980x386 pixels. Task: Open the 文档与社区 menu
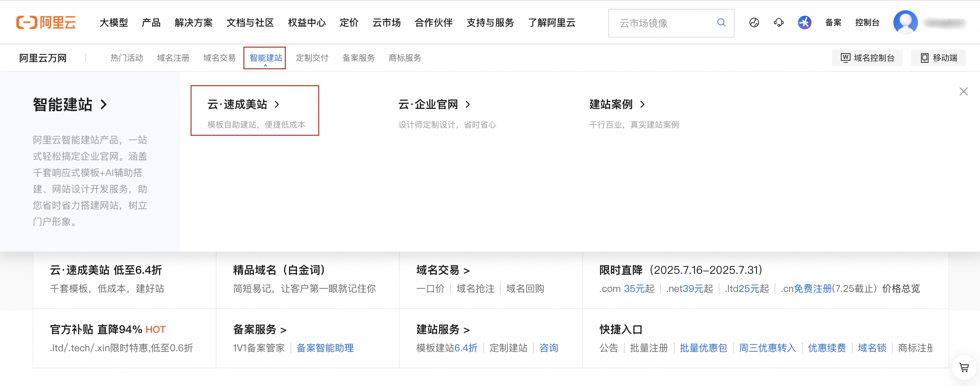pos(250,23)
